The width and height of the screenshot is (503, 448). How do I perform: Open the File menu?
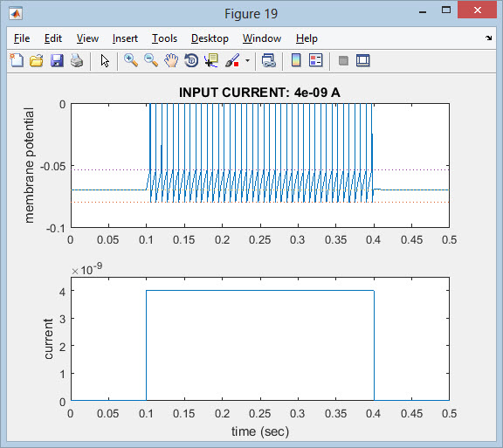point(22,38)
